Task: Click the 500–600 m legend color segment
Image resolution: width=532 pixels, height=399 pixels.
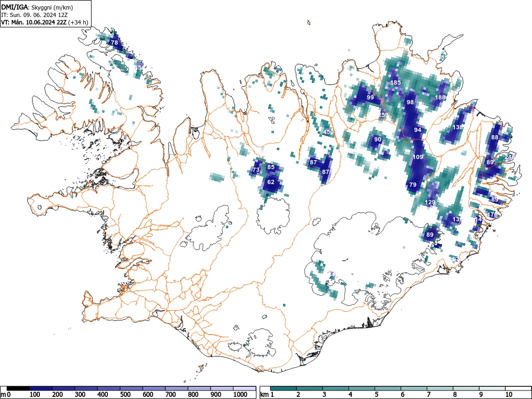Action: (131, 388)
